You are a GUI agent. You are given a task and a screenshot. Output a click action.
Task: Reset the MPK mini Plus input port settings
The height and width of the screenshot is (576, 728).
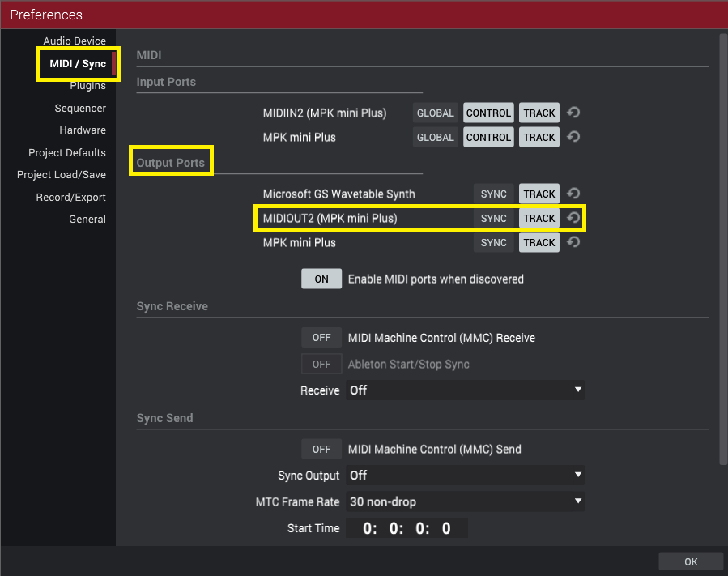[573, 137]
